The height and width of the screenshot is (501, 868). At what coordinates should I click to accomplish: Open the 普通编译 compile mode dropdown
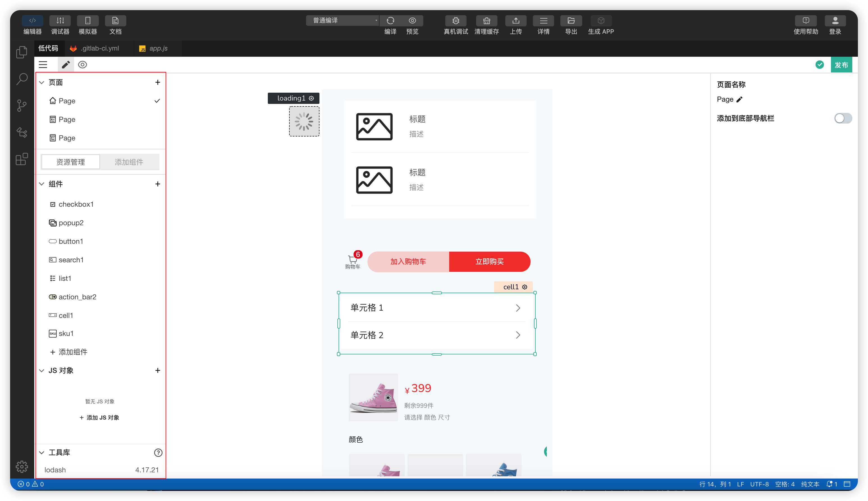[x=342, y=21]
